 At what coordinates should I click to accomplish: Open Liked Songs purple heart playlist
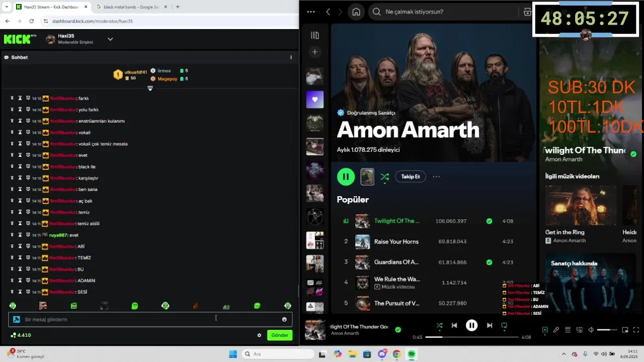(315, 100)
